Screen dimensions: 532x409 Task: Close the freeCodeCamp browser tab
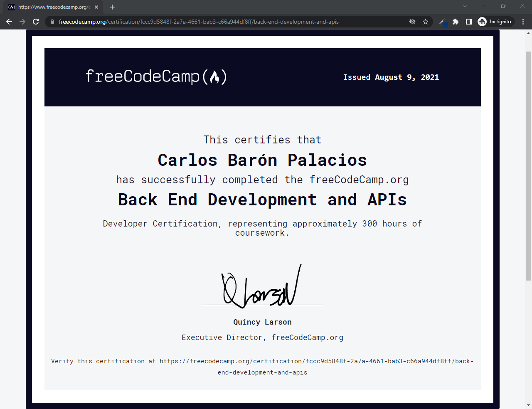96,7
